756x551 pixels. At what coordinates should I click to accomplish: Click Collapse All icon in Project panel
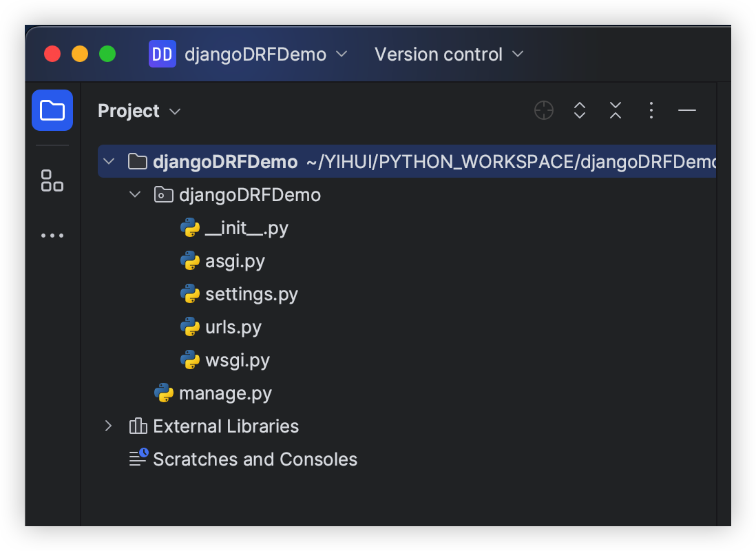coord(616,110)
